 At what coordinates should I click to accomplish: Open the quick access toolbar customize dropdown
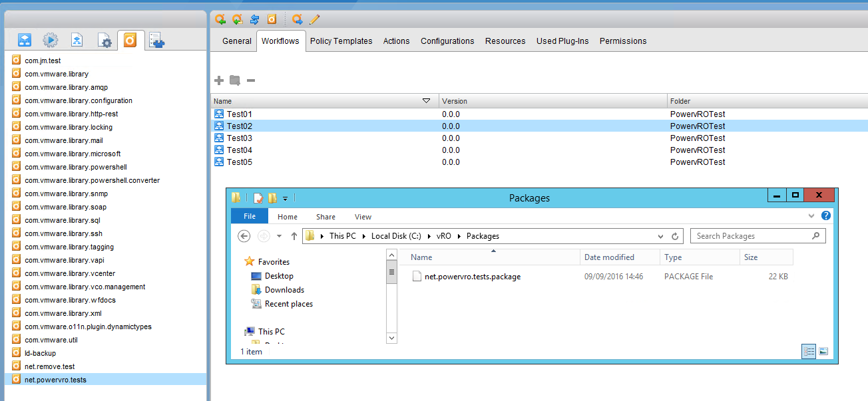285,198
